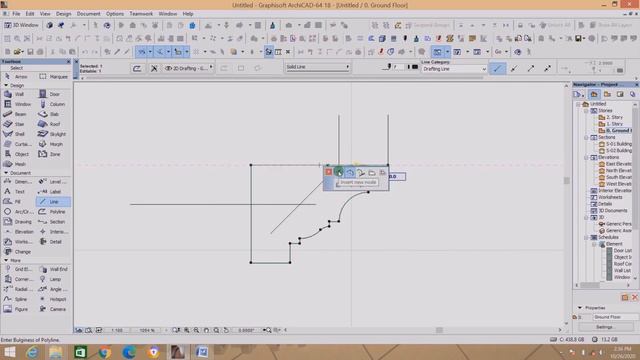Collapse the Schedules tree node

tap(586, 237)
